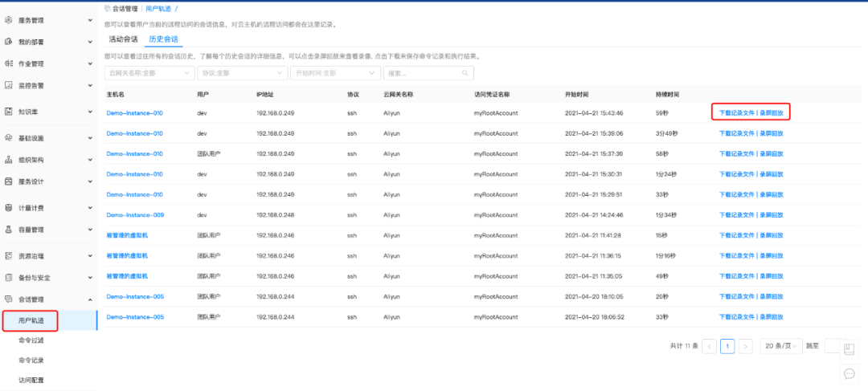Open the 协议 filter dropdown
The image size is (868, 391).
[x=243, y=73]
